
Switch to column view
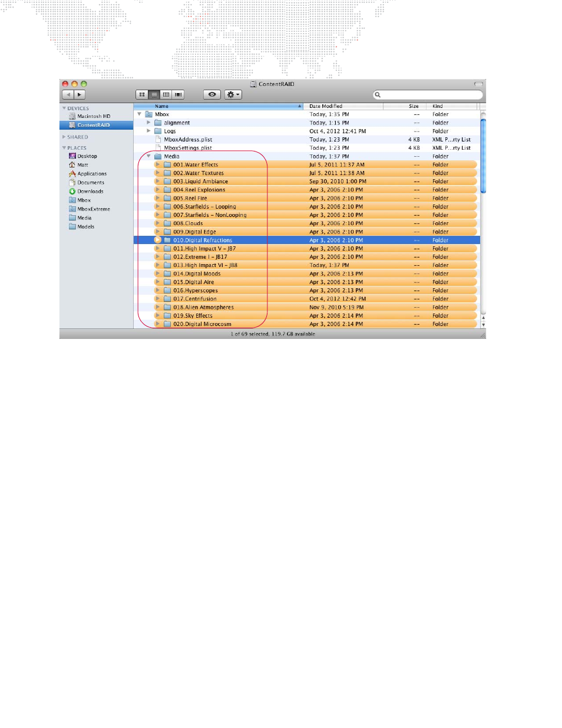[166, 94]
